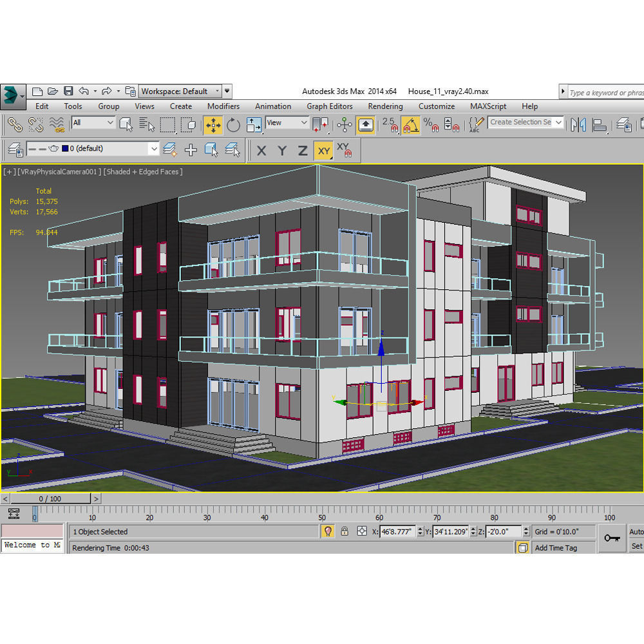Click the Mirror tool icon
644x644 pixels.
[x=578, y=124]
